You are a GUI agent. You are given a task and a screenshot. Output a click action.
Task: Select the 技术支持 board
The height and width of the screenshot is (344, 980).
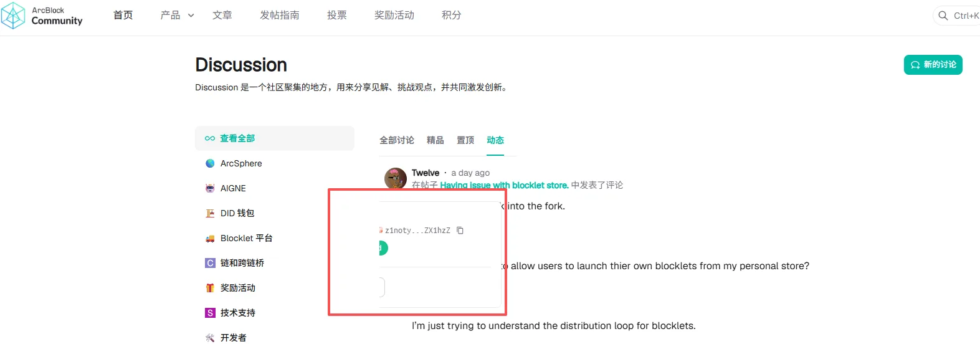coord(274,313)
